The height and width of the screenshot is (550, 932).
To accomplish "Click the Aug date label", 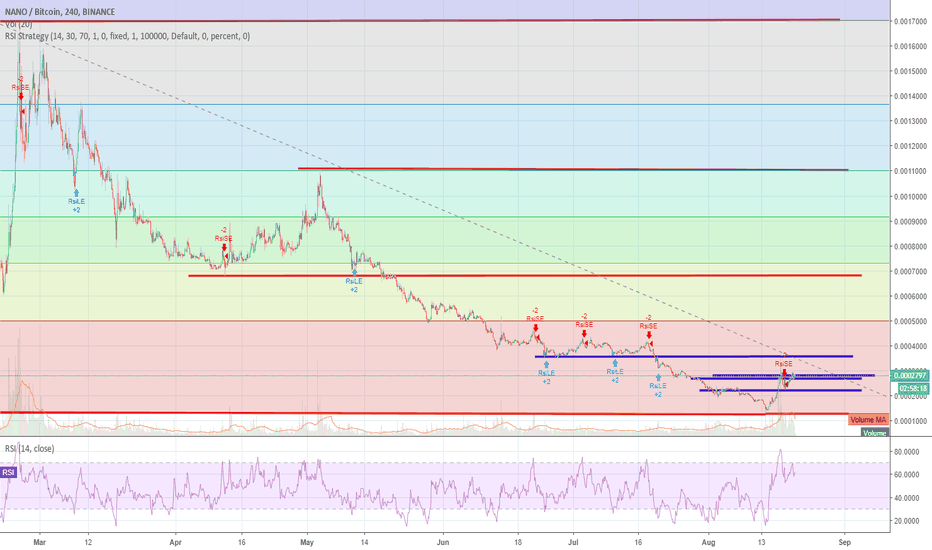I will tap(708, 542).
